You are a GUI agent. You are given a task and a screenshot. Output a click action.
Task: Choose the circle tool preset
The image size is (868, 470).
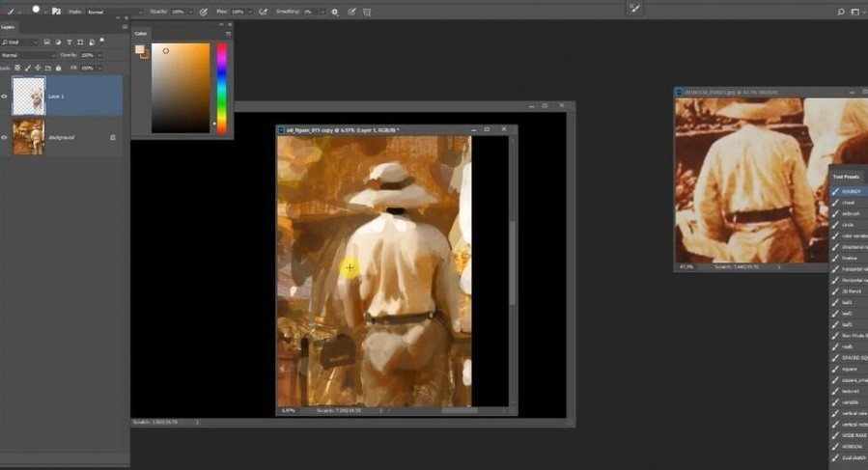click(x=850, y=225)
